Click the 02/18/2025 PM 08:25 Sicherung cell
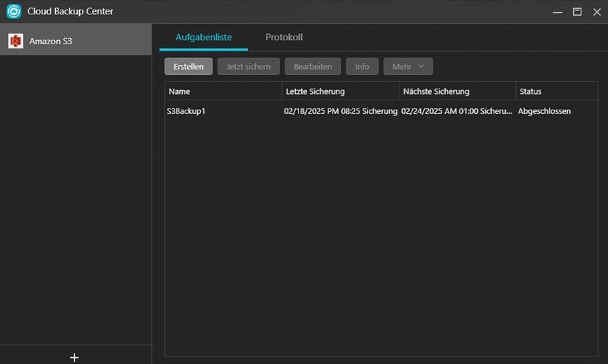This screenshot has width=608, height=364. tap(340, 111)
